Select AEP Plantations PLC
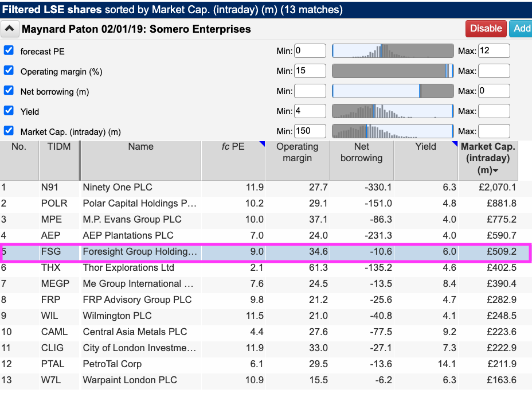Screen dimensions: 532x393 (x=128, y=235)
